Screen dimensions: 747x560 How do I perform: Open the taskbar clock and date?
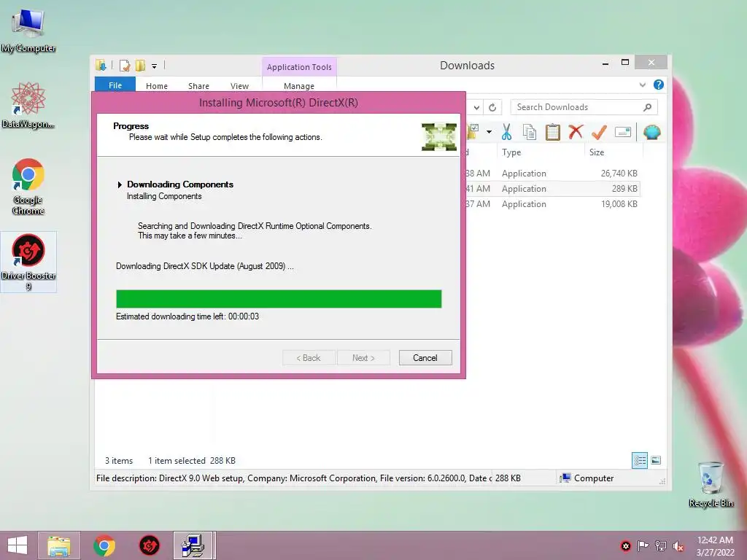point(715,546)
